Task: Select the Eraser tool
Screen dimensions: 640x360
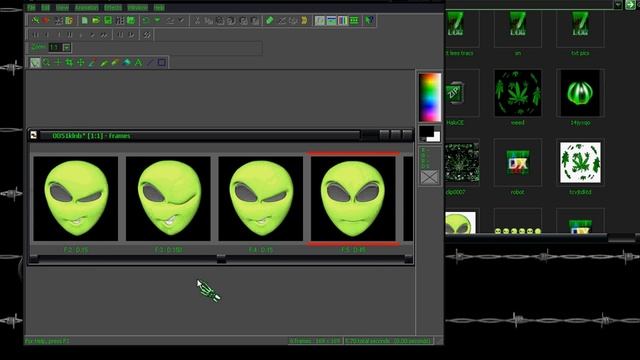Action: pyautogui.click(x=115, y=62)
